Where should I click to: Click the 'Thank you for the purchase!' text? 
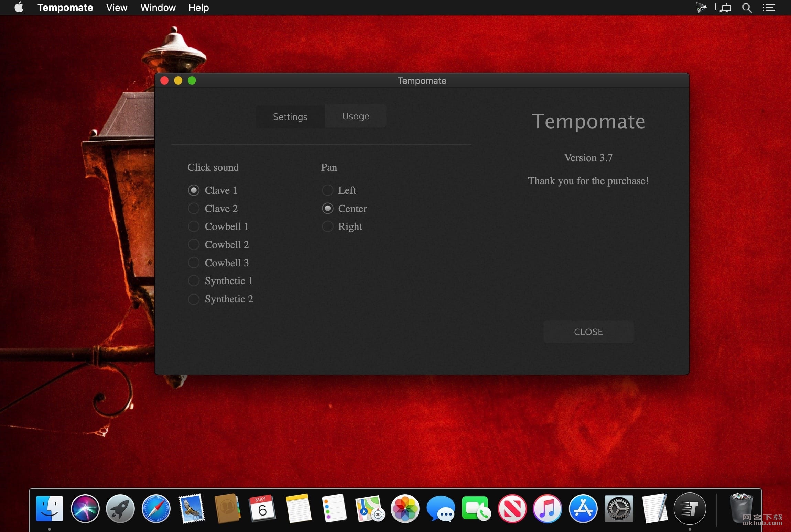point(588,181)
